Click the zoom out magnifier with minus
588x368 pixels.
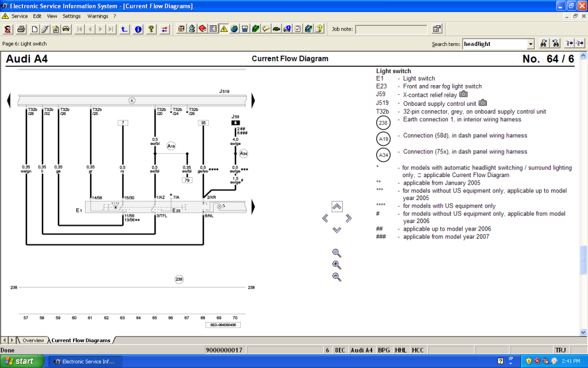[x=336, y=277]
